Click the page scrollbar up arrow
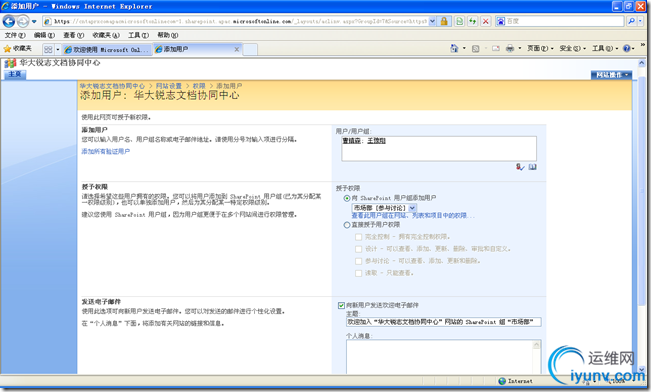The height and width of the screenshot is (392, 651). [642, 63]
